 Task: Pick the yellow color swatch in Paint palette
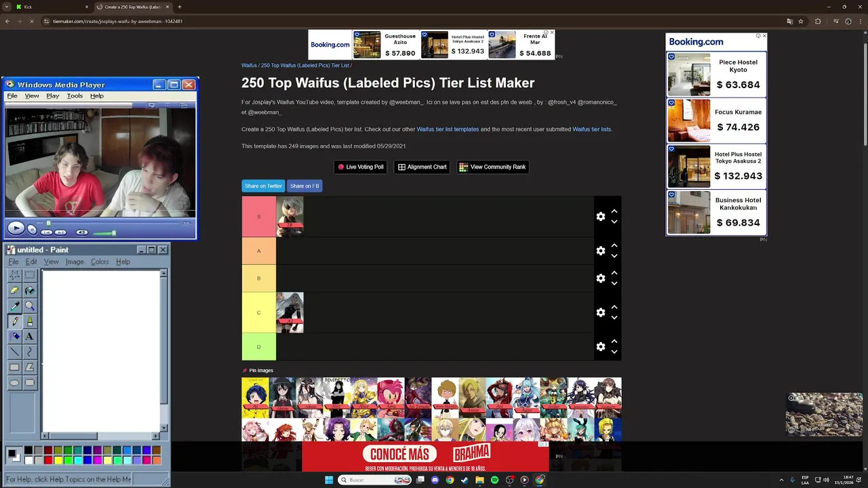pyautogui.click(x=58, y=460)
